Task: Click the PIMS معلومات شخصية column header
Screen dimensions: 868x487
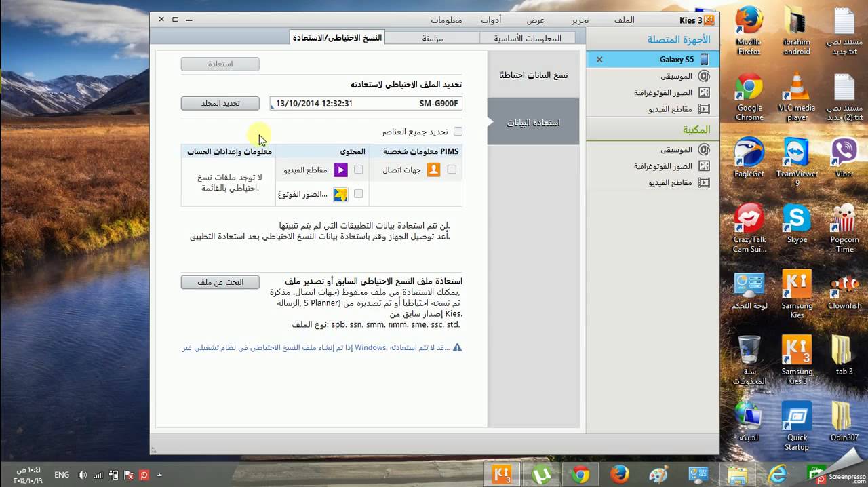Action: 420,151
